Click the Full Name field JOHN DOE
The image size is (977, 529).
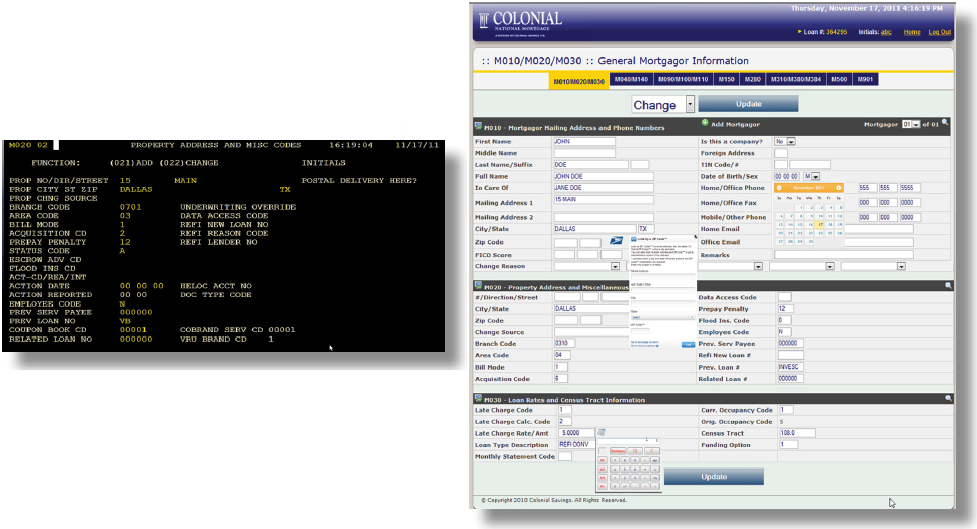point(603,176)
